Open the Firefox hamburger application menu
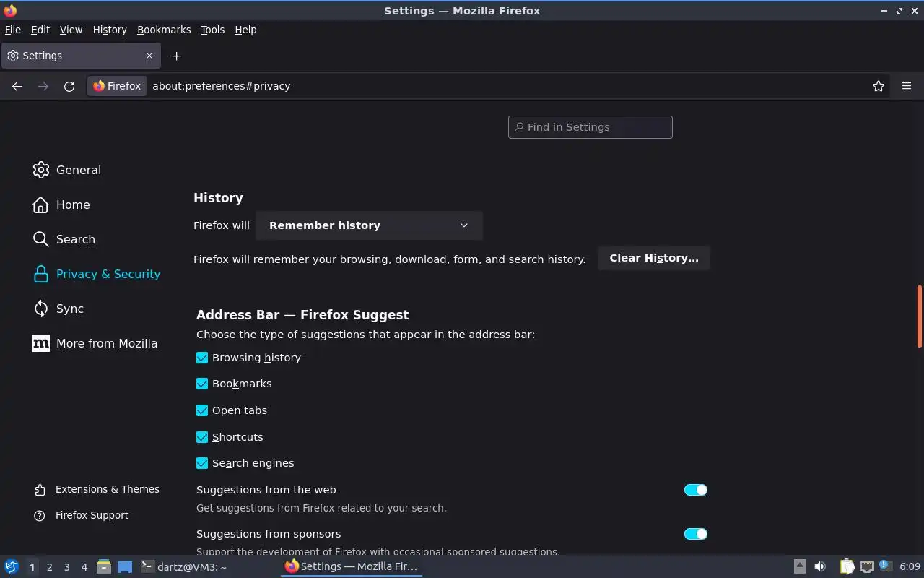This screenshot has width=924, height=578. pos(907,86)
